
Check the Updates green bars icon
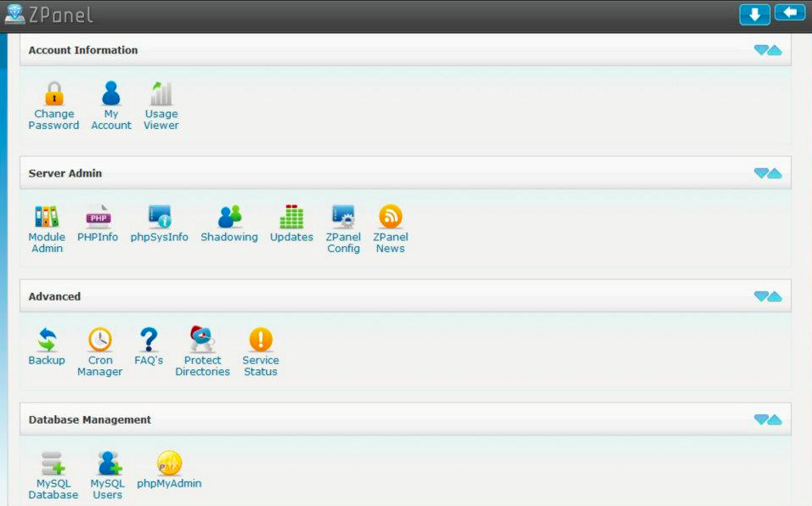291,216
